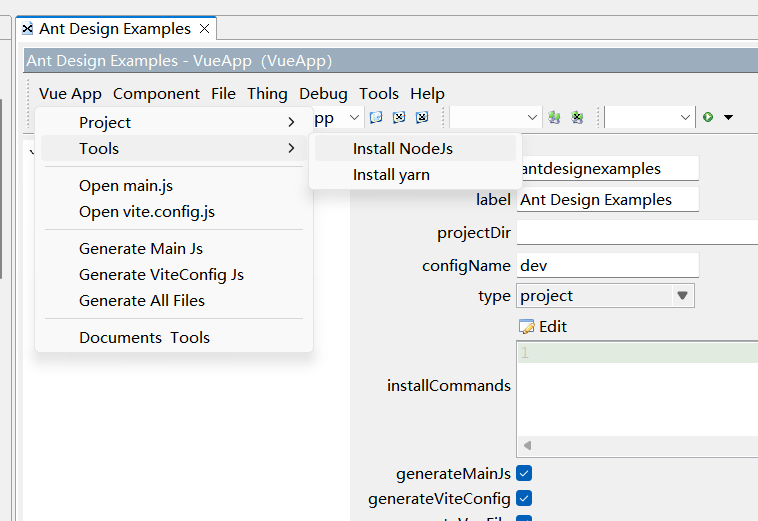Click the blue document icon beside the pp dropdown
The image size is (758, 521).
pyautogui.click(x=376, y=117)
